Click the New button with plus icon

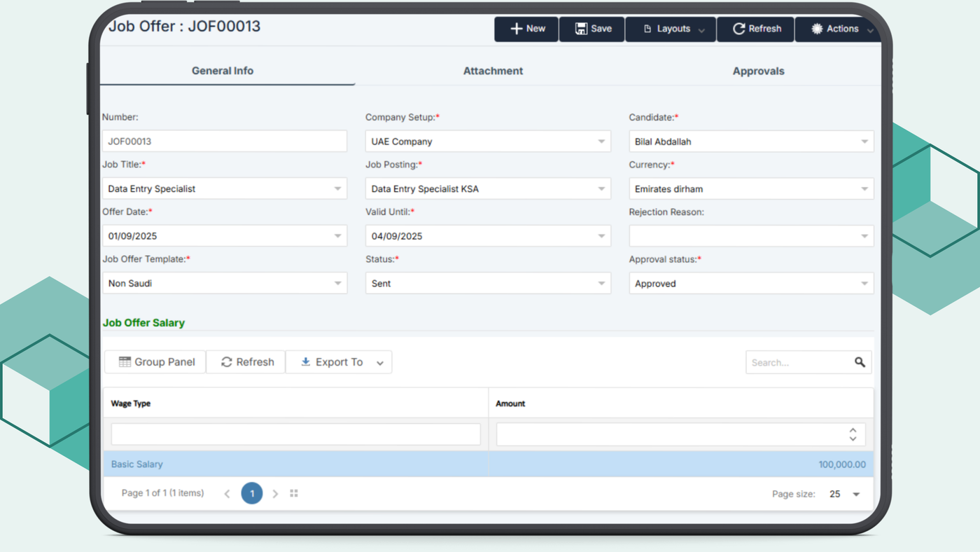click(526, 29)
